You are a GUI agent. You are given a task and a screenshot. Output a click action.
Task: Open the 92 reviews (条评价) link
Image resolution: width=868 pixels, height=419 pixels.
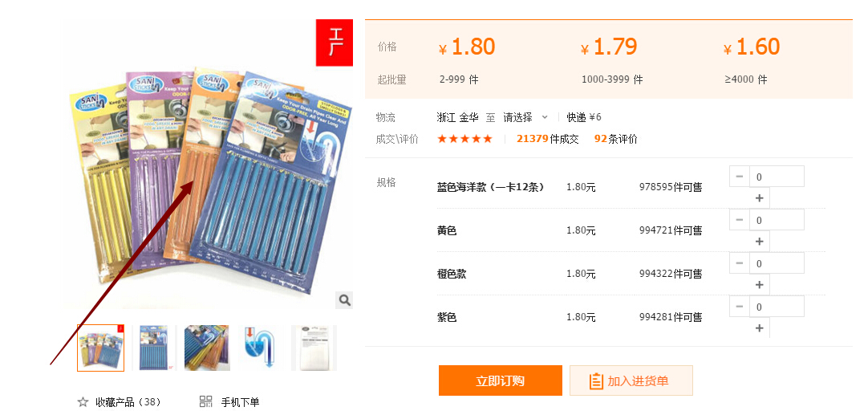point(615,139)
